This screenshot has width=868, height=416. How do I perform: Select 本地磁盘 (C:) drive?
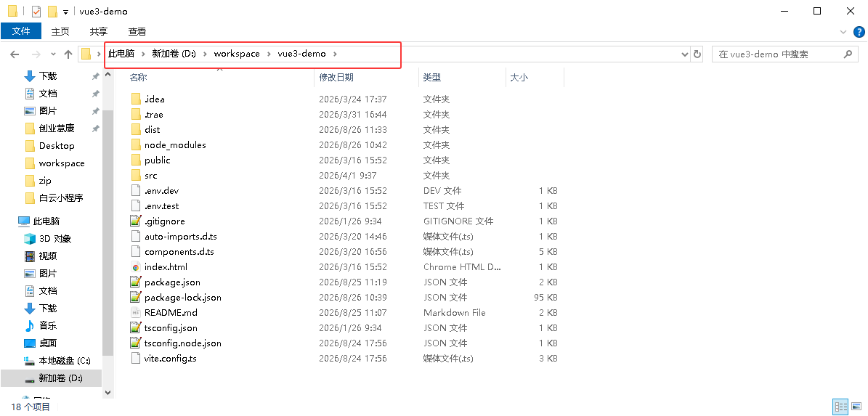[64, 361]
